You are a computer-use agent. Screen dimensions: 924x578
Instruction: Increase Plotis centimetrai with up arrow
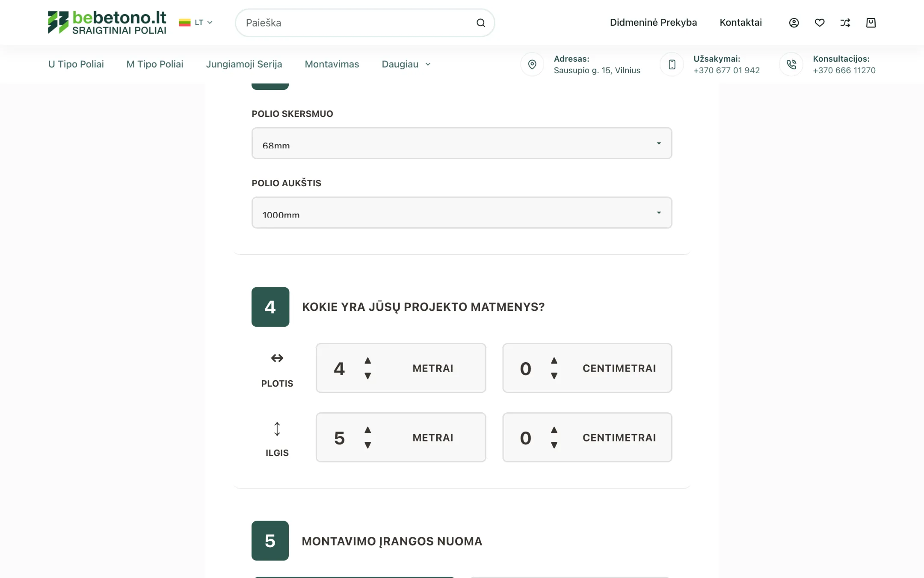[x=554, y=361]
